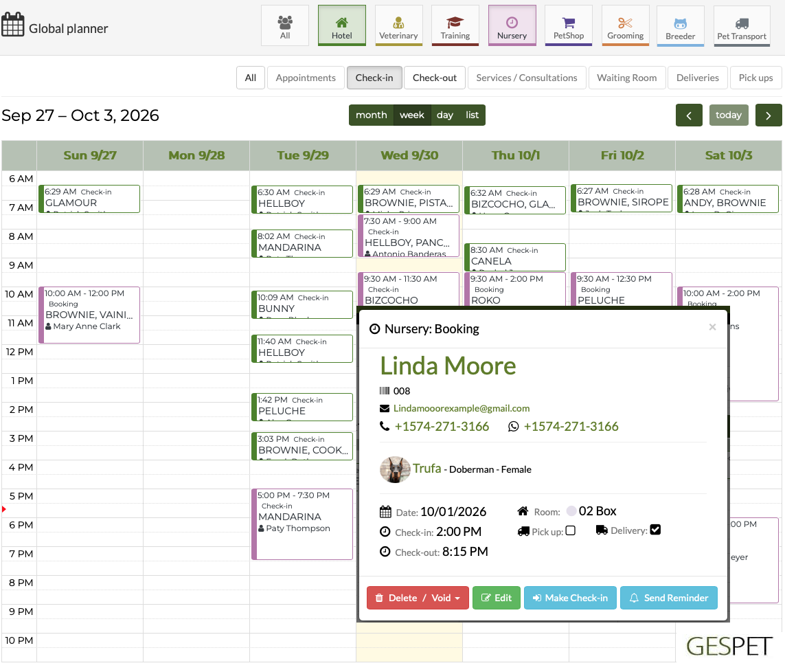Click the truck icon beside Delivery

(x=602, y=530)
